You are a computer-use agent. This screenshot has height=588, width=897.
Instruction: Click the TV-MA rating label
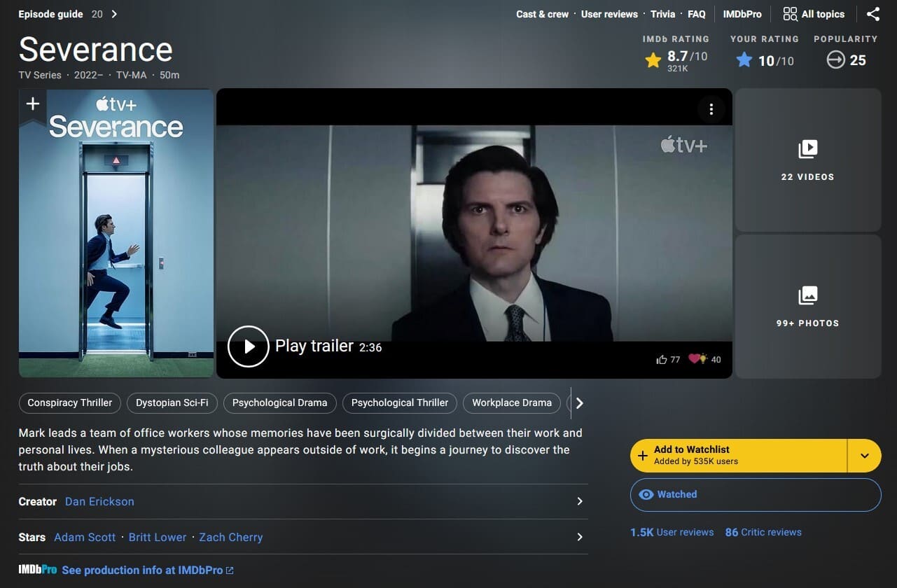click(132, 75)
